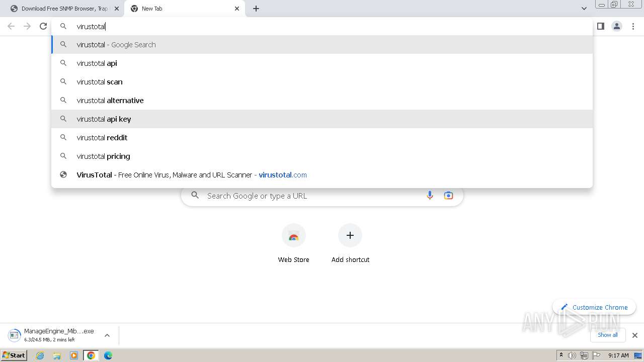Open the volume speaker tray icon
644x362 pixels.
click(572, 355)
